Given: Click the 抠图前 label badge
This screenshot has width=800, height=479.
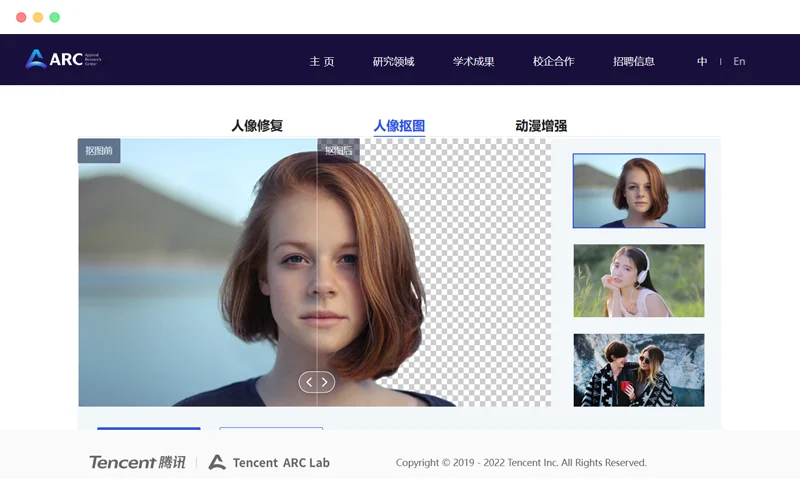Looking at the screenshot, I should pyautogui.click(x=99, y=151).
